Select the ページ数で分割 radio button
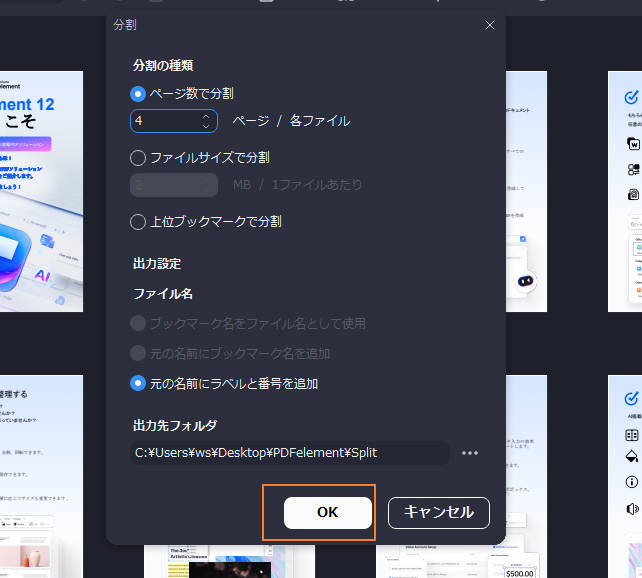The height and width of the screenshot is (578, 642). (138, 94)
